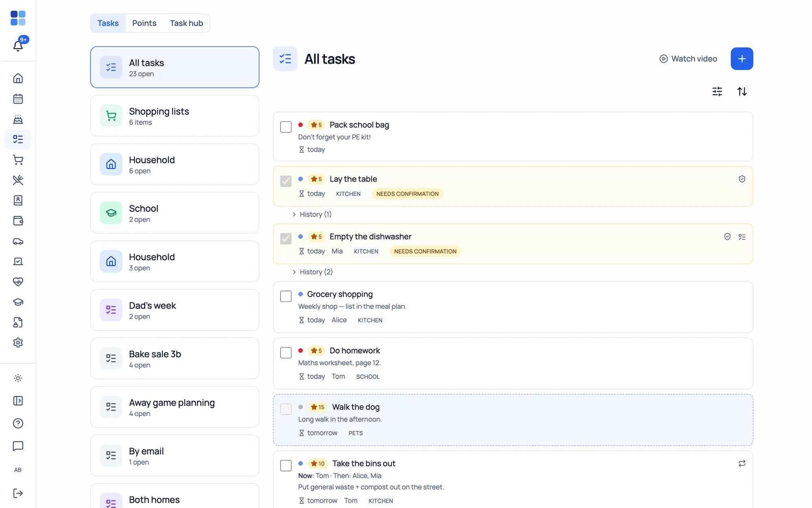Open the help question mark icon
812x508 pixels.
[x=18, y=423]
